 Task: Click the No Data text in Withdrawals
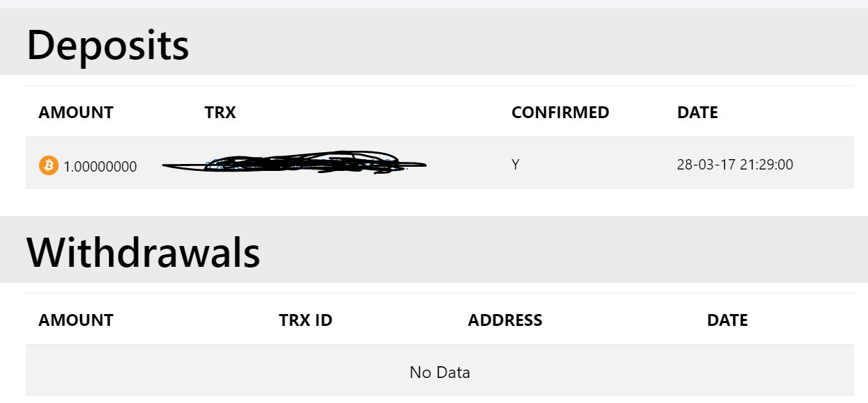click(439, 372)
